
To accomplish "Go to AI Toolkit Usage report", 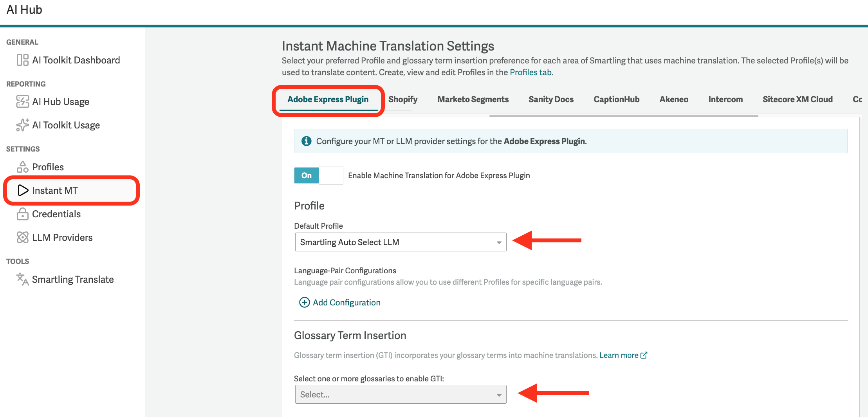I will [x=66, y=125].
